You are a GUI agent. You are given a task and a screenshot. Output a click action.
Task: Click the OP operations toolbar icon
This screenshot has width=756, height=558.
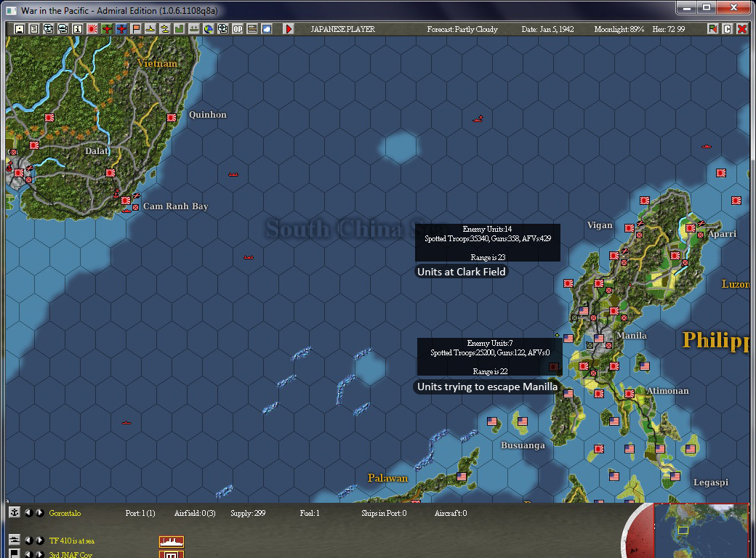[237, 29]
